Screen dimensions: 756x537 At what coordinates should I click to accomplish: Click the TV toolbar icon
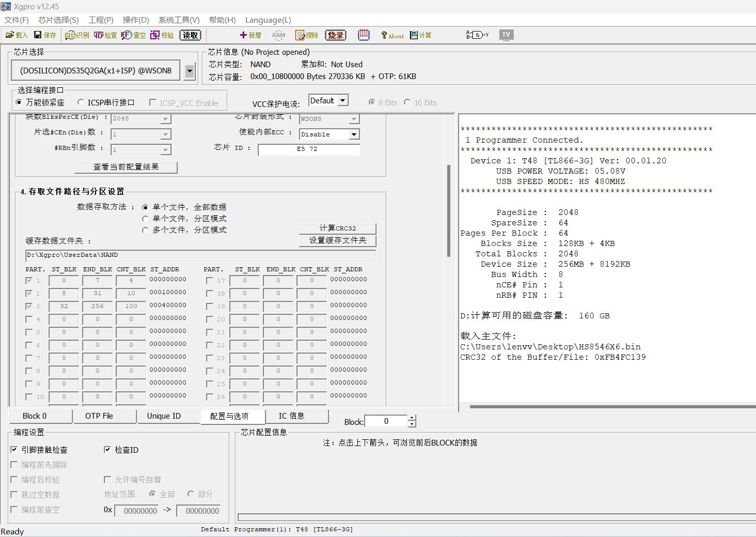(x=506, y=35)
